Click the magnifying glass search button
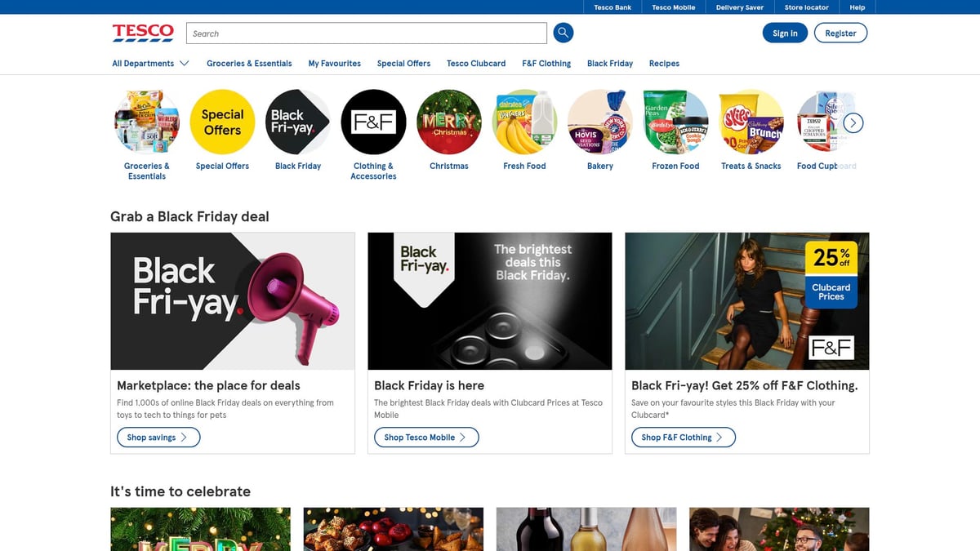This screenshot has height=551, width=980. [563, 33]
